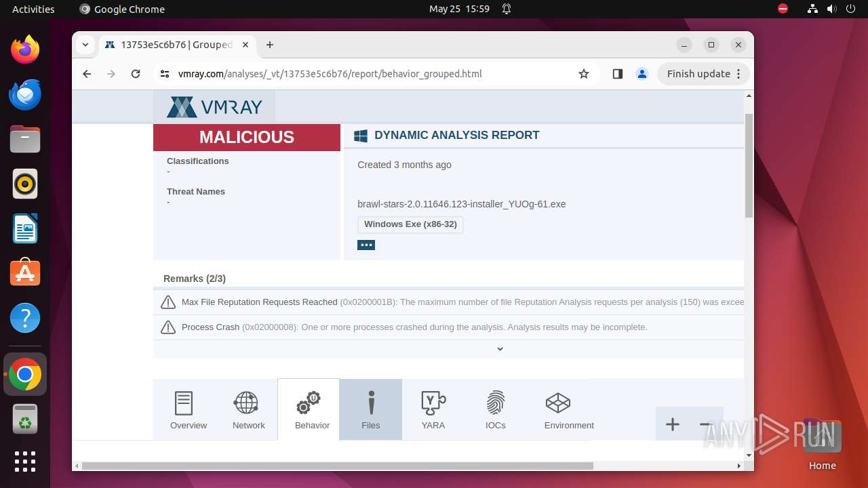868x488 pixels.
Task: Go back in Chrome
Action: 87,74
